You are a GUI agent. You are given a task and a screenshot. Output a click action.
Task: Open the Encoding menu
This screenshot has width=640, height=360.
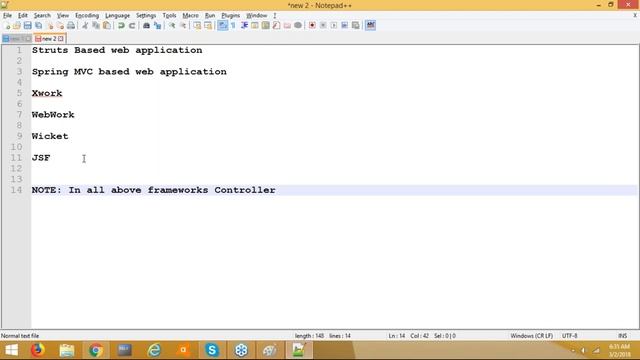tap(87, 16)
